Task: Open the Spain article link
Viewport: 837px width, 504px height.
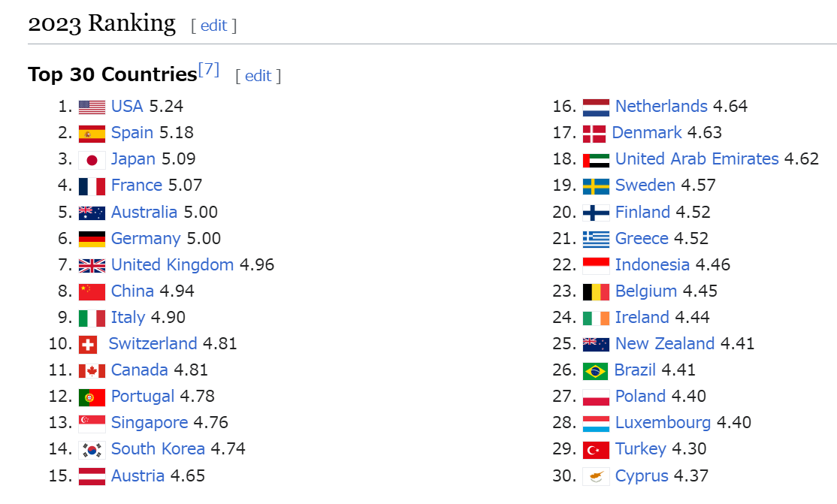Action: pos(132,133)
